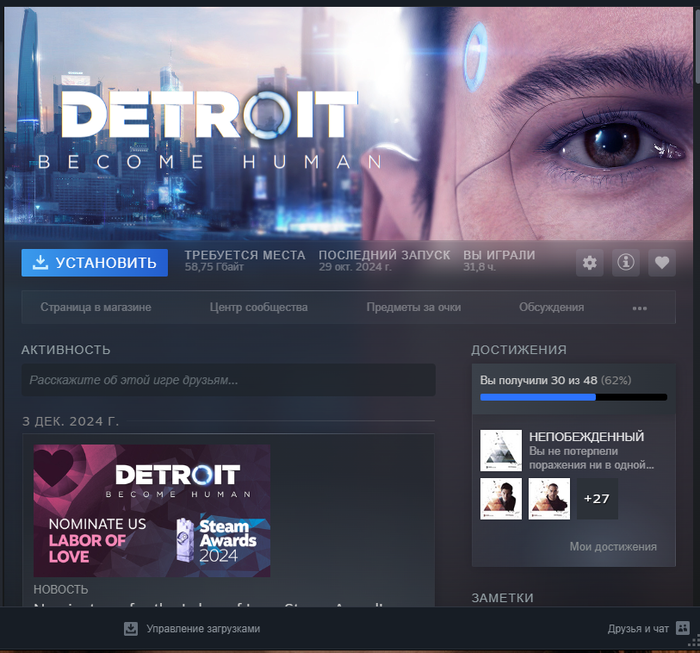
Task: Add game to favorites heart icon
Action: tap(662, 262)
